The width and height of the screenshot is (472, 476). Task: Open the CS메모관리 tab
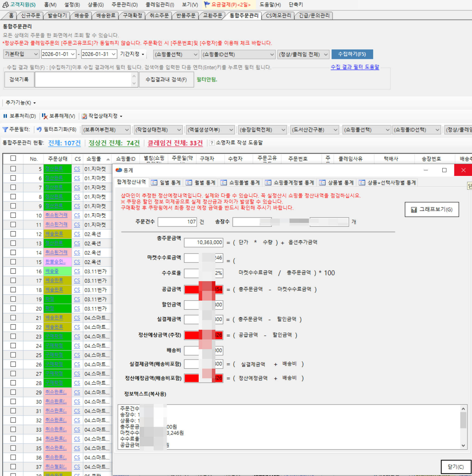pos(278,16)
